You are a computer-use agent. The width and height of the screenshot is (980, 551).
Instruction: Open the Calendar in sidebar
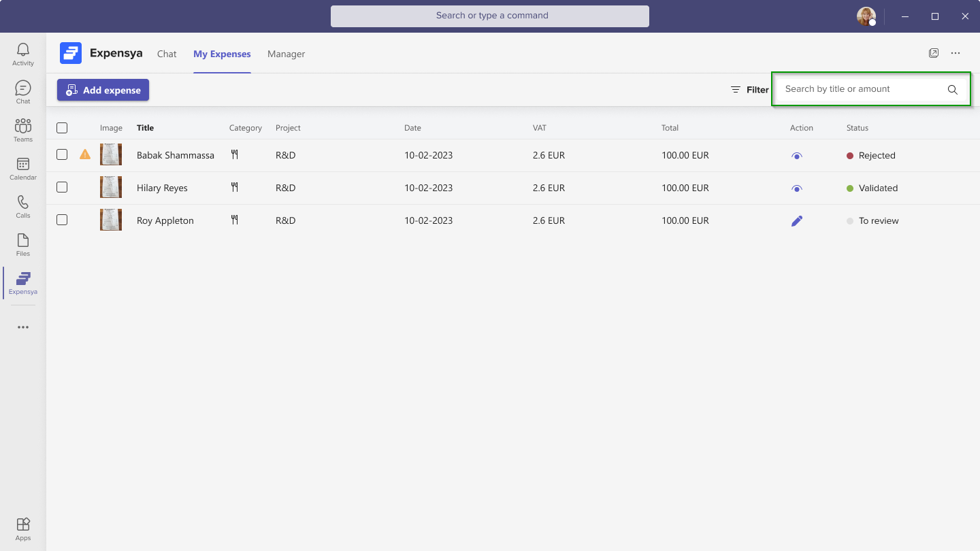coord(23,168)
